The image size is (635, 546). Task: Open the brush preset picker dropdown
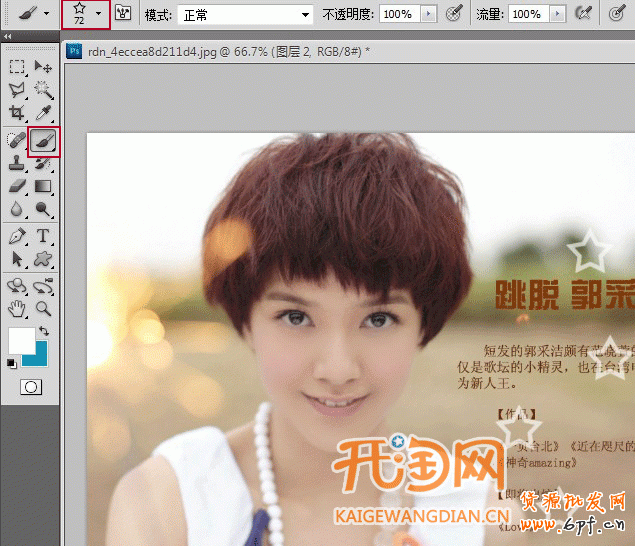[98, 14]
